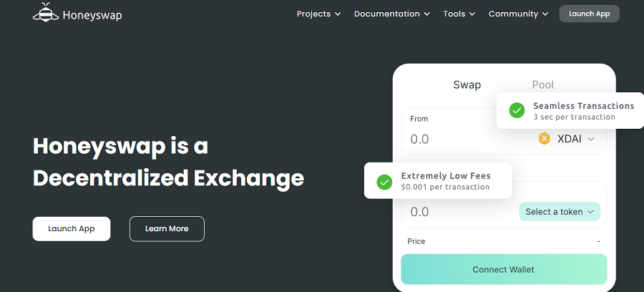Open the Community menu

click(518, 14)
